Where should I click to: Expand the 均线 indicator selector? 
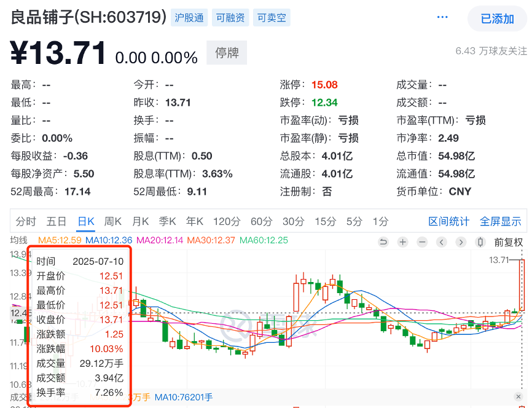[18, 240]
